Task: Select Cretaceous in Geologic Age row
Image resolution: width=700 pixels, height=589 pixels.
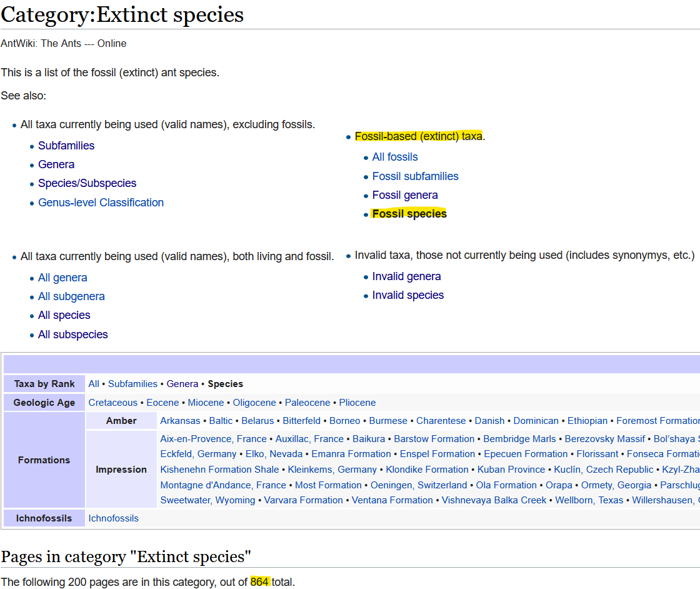Action: click(x=112, y=403)
